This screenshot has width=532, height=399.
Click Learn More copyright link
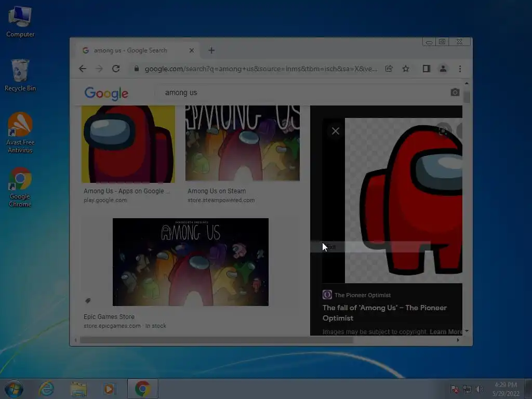tap(446, 332)
